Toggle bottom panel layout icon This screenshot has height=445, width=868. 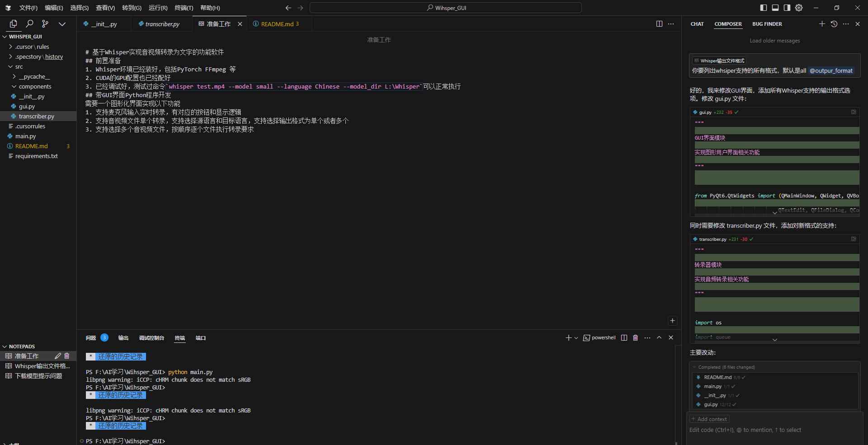point(775,8)
